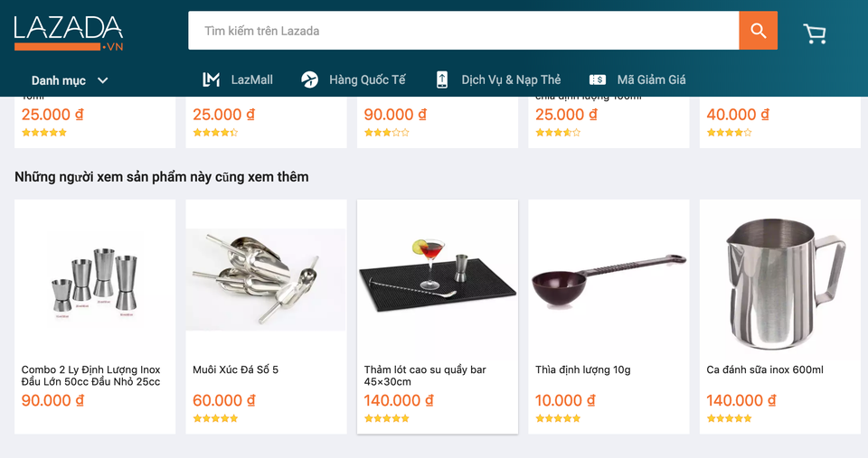
Task: Expand the Danh mục chevron
Action: point(103,80)
